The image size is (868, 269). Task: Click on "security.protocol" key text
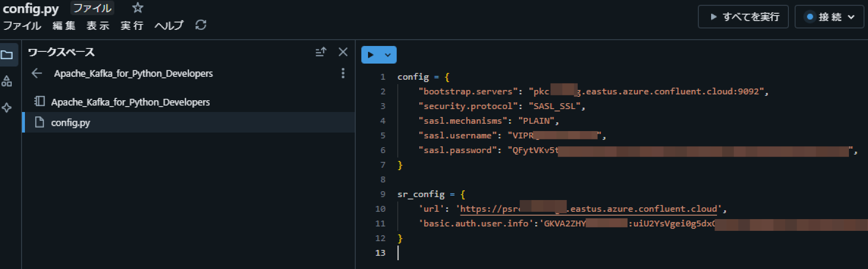point(468,106)
